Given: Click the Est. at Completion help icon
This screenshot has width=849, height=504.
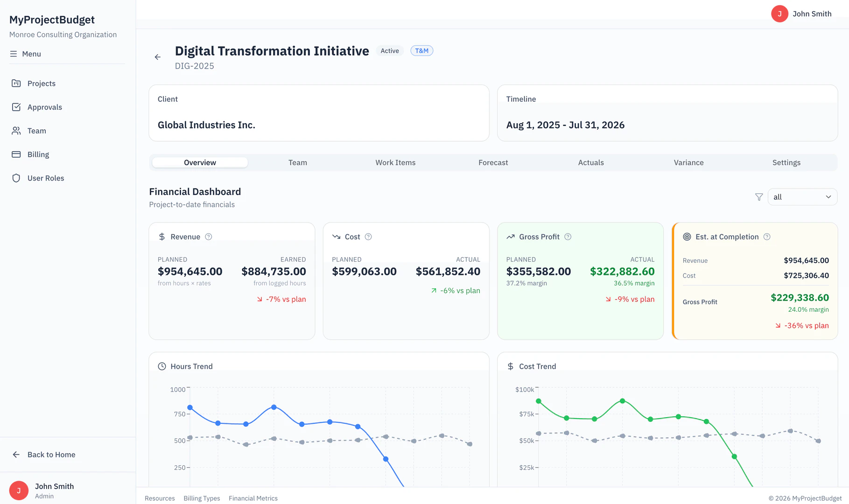Looking at the screenshot, I should click(767, 237).
